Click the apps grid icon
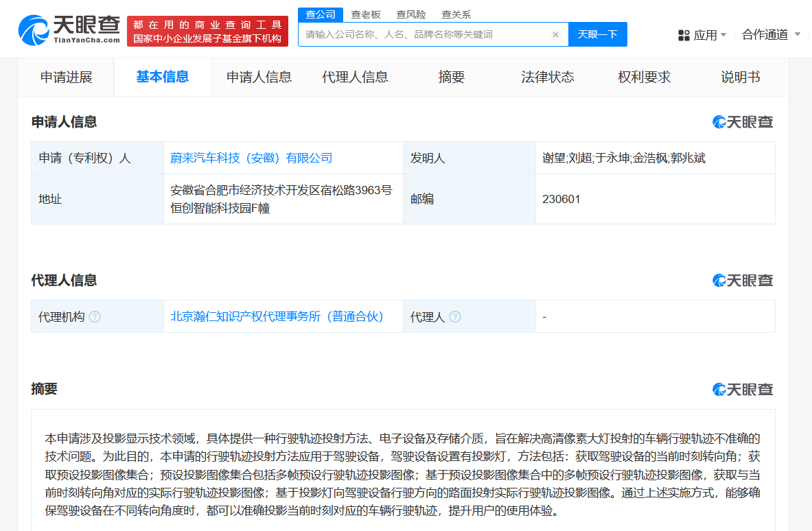The image size is (812, 531). [x=684, y=35]
